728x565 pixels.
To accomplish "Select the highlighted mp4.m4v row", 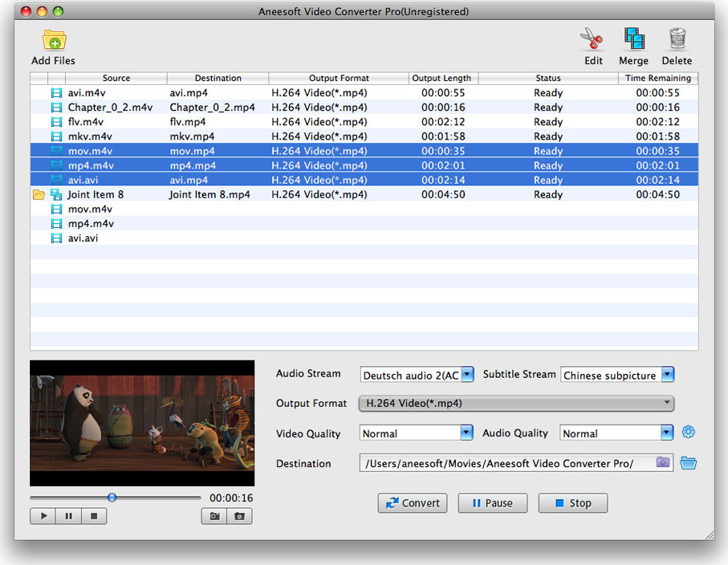I will (364, 165).
